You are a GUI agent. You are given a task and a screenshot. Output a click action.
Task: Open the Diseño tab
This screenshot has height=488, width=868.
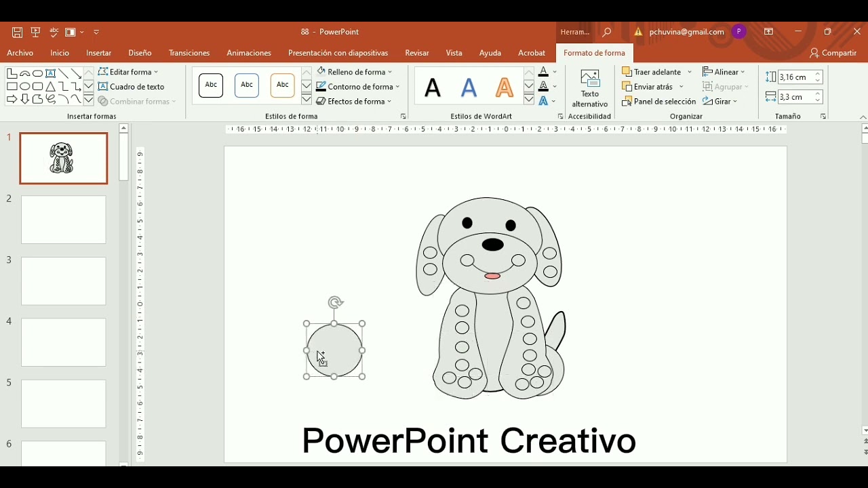(140, 53)
